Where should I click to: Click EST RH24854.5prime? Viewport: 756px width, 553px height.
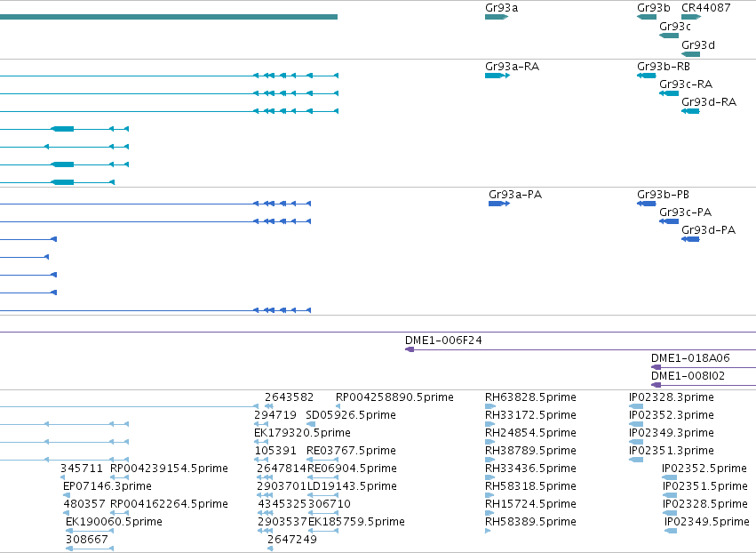530,433
